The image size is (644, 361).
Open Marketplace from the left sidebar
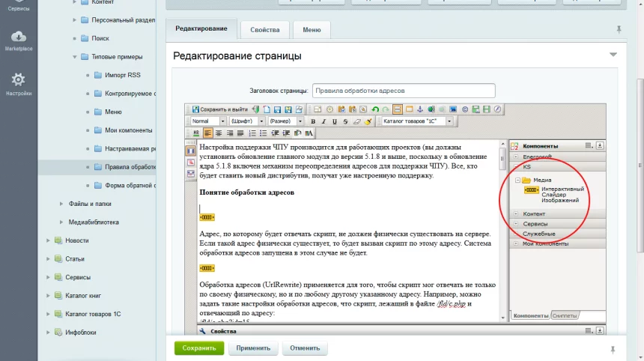[x=19, y=40]
